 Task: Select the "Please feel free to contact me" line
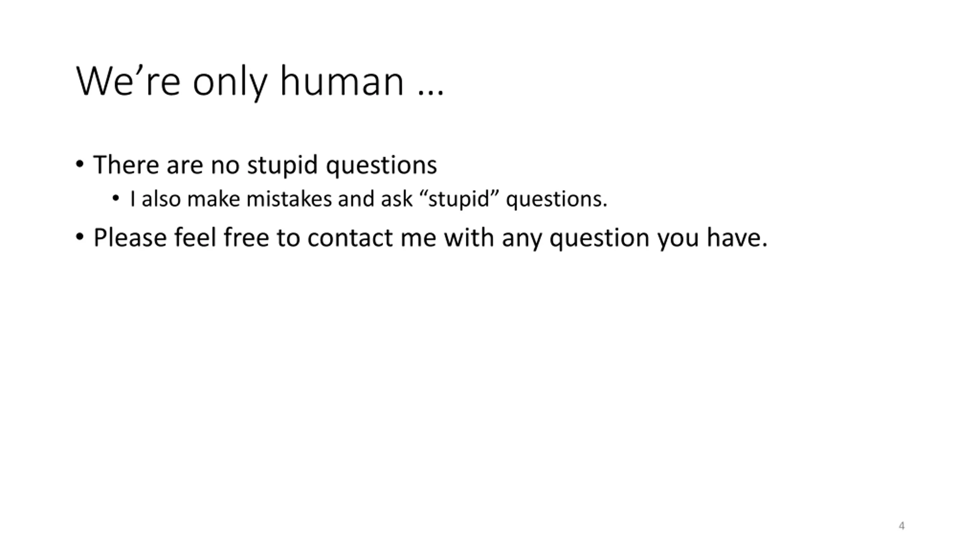coord(431,238)
